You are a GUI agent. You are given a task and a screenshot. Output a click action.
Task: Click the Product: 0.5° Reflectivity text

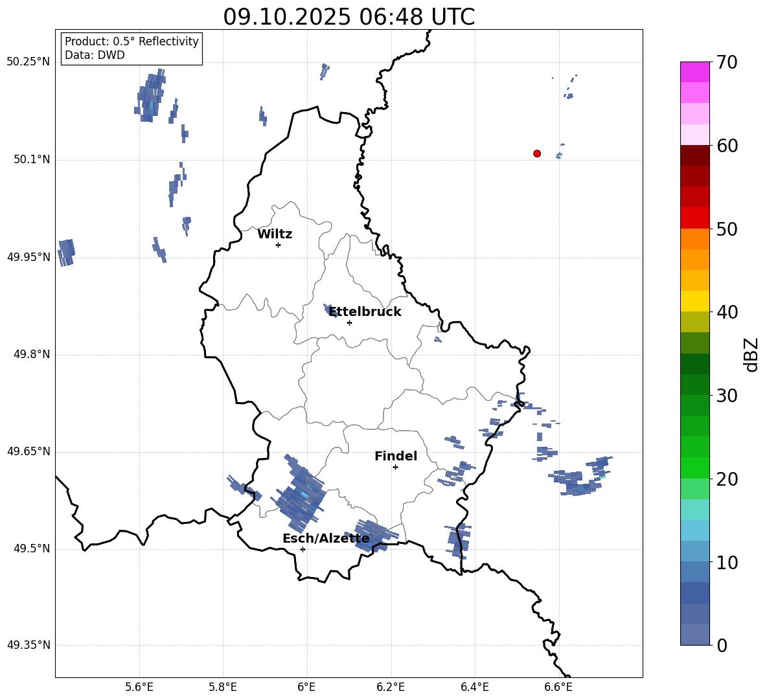(132, 41)
